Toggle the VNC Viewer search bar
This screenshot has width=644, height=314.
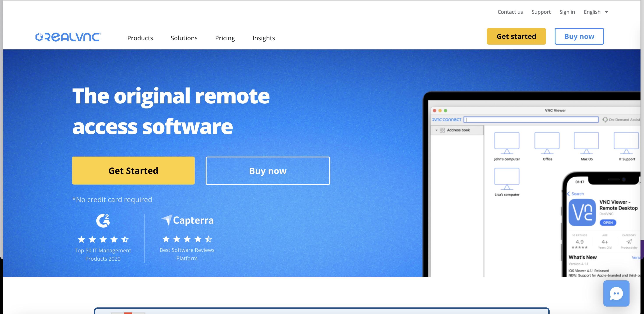pos(531,120)
